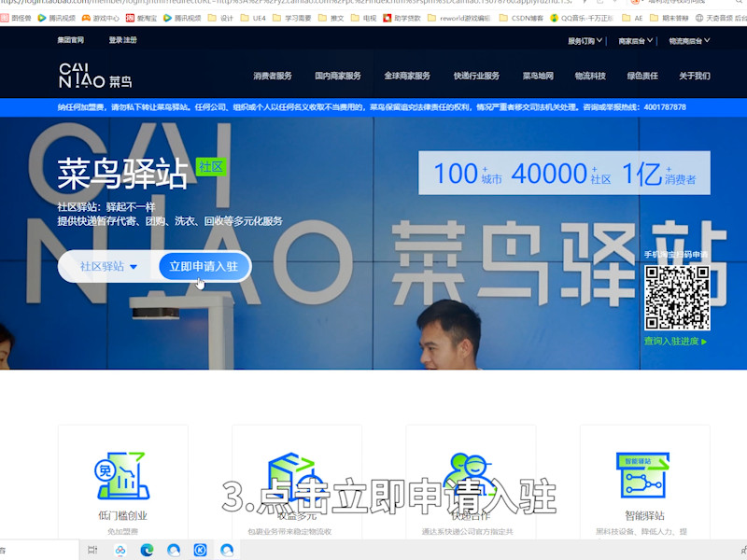Click the 登录 注册 link
747x560 pixels.
click(122, 40)
